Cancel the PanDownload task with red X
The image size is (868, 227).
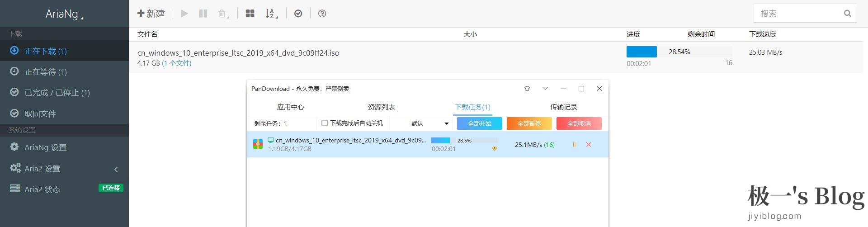tap(589, 145)
